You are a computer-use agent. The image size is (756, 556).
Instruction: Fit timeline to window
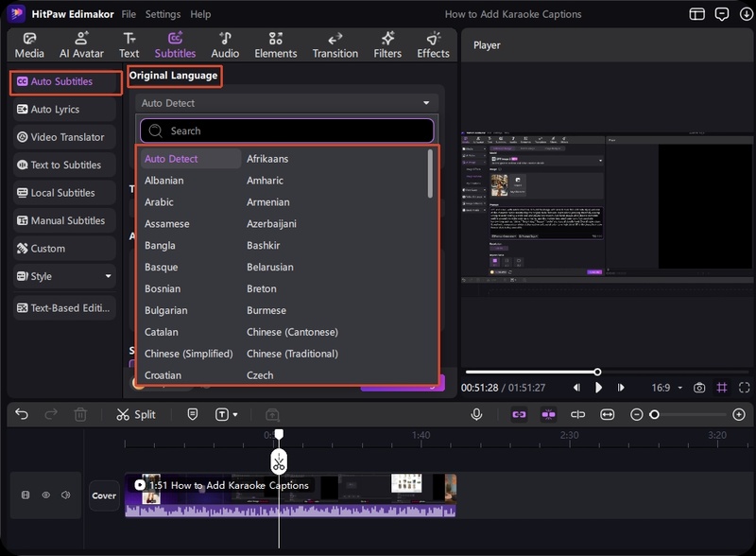point(607,414)
